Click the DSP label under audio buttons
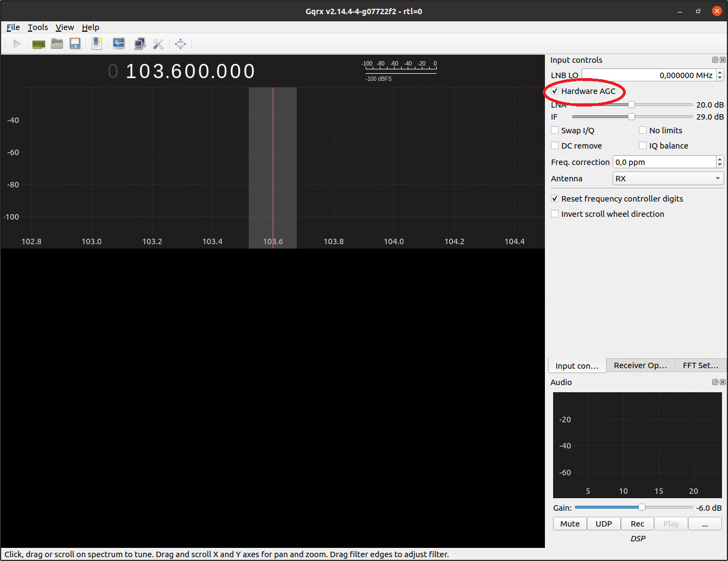The height and width of the screenshot is (561, 728). coord(637,539)
